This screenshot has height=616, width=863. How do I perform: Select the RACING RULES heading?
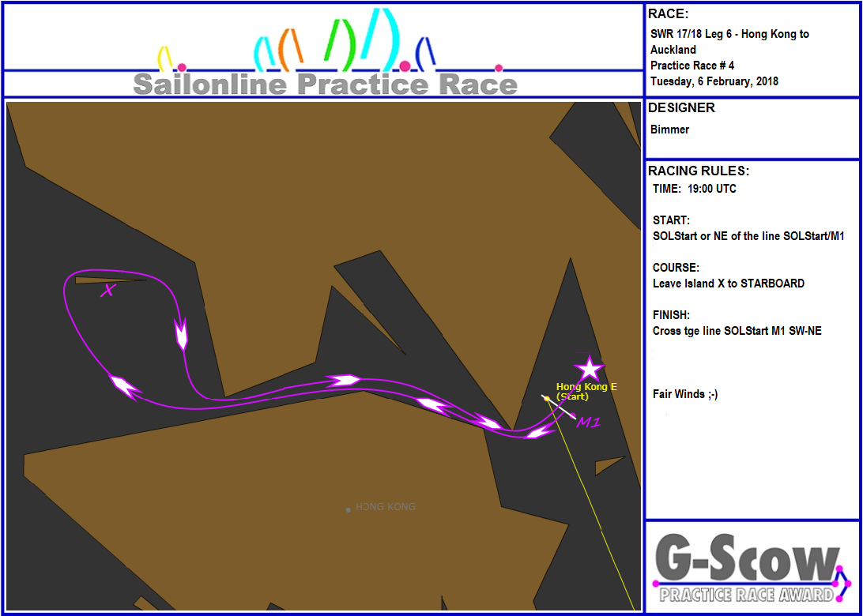click(x=699, y=171)
